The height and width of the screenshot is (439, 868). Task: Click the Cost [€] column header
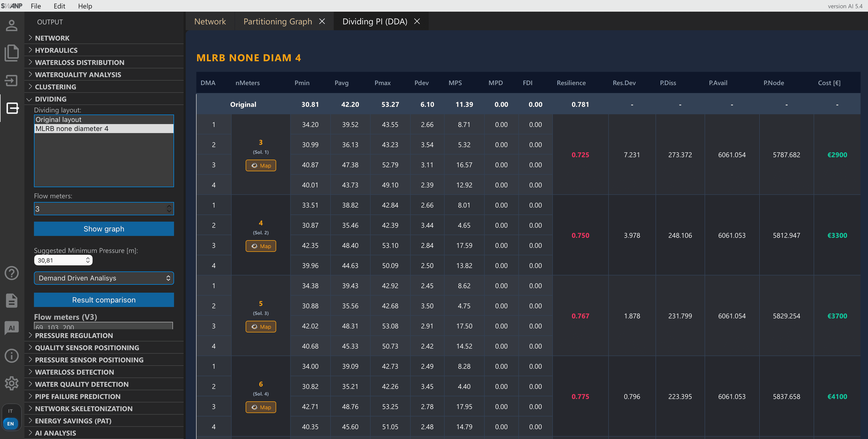coord(829,83)
